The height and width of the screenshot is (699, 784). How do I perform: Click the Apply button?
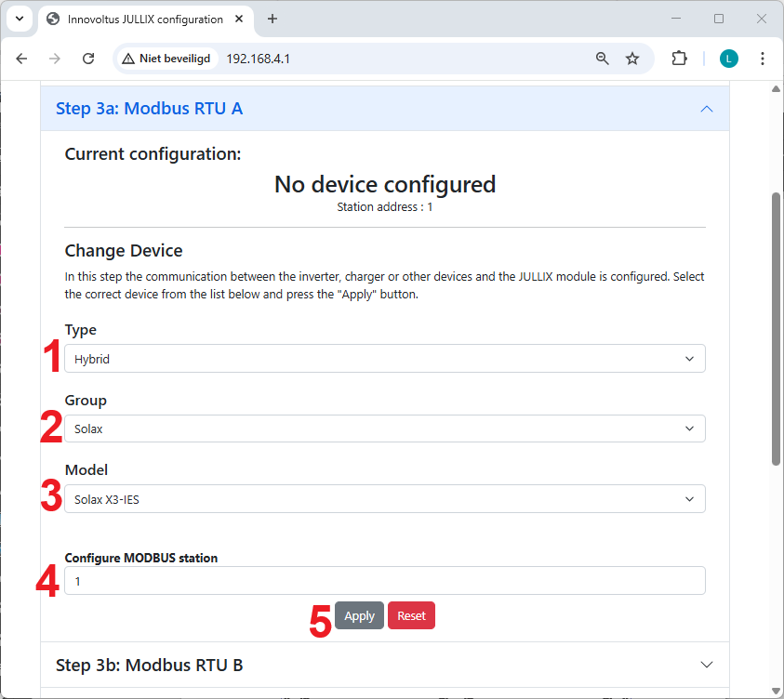[x=360, y=615]
